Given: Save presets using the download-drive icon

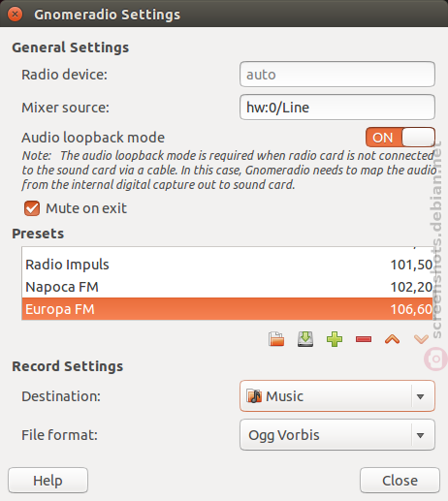Looking at the screenshot, I should pos(305,339).
